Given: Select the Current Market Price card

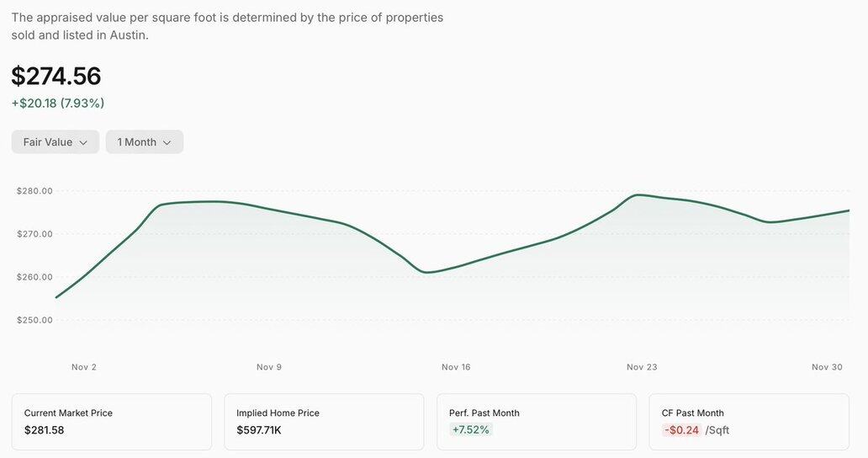Looking at the screenshot, I should pyautogui.click(x=111, y=421).
